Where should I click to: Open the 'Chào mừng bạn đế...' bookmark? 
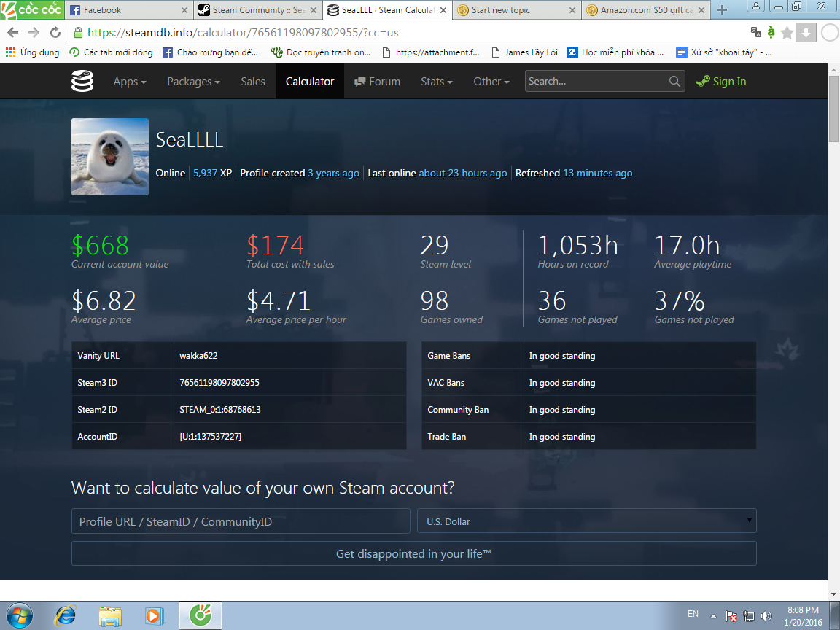click(x=211, y=52)
